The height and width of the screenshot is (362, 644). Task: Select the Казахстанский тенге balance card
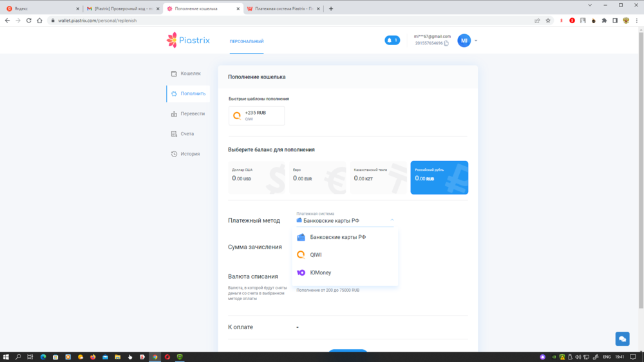tap(378, 178)
